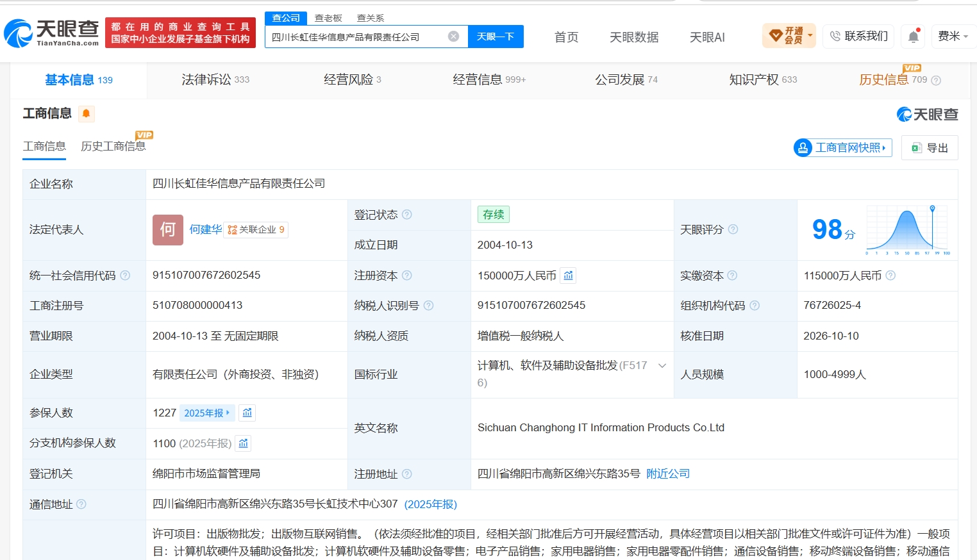977x560 pixels.
Task: Open the 法律诉讼 tab
Action: [215, 79]
